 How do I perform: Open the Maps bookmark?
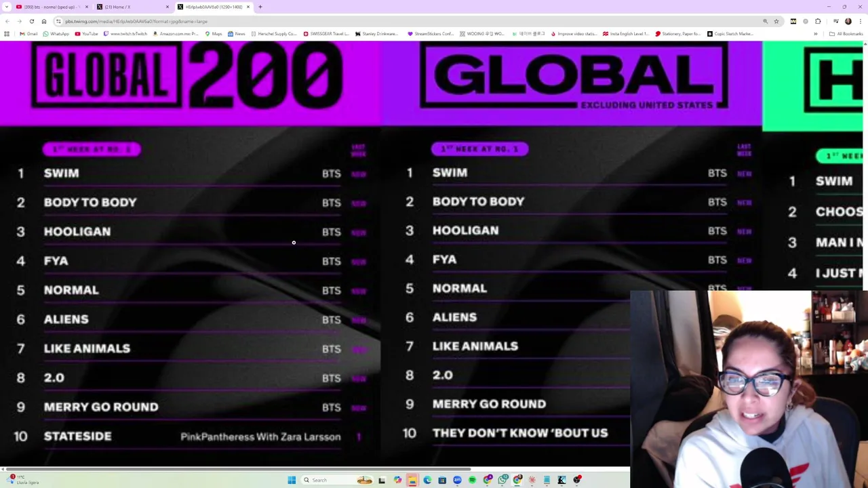tap(214, 34)
